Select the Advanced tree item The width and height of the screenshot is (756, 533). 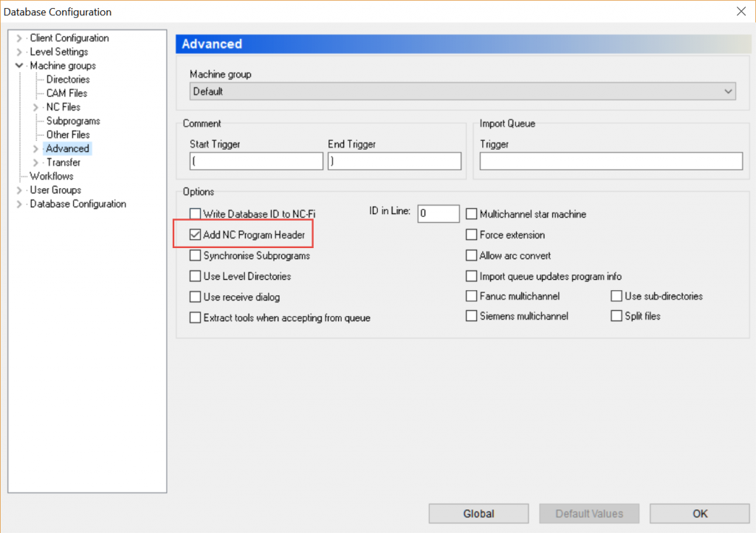67,149
